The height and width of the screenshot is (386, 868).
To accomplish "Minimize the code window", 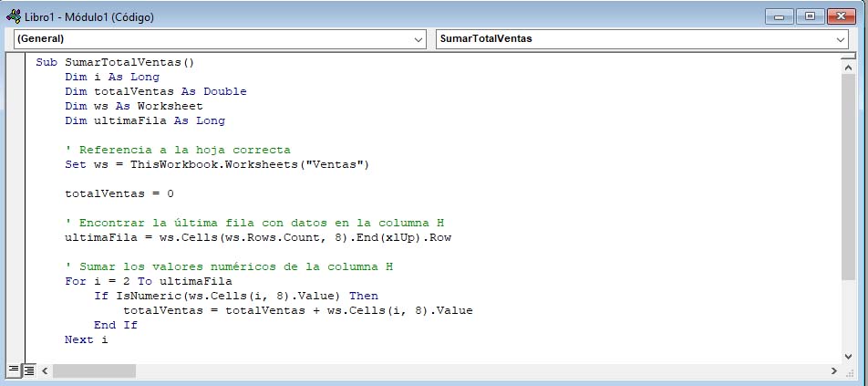I will pos(780,16).
